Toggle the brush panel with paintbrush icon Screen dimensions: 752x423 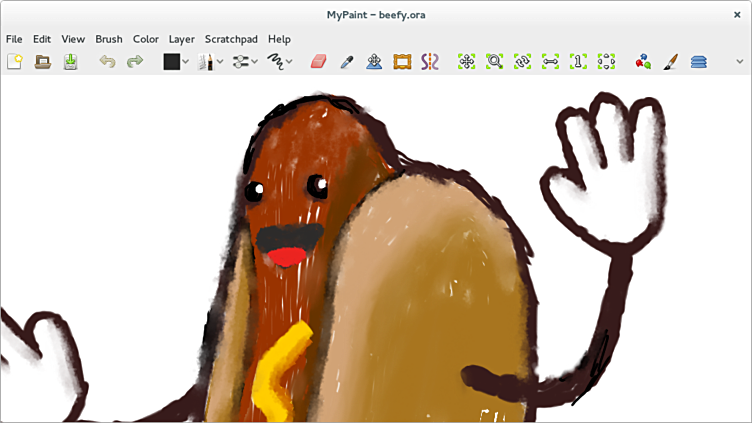pyautogui.click(x=670, y=62)
